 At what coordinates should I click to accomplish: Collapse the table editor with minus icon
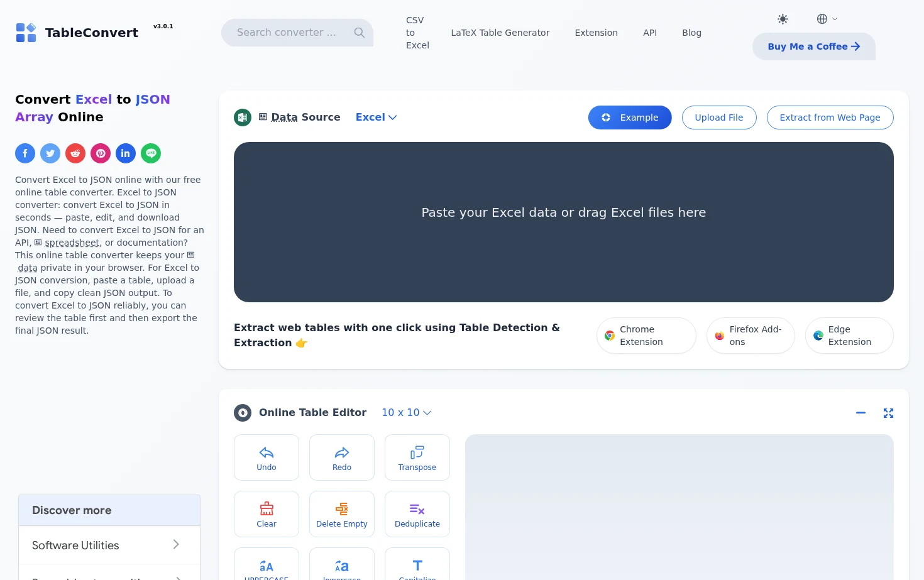(x=861, y=413)
